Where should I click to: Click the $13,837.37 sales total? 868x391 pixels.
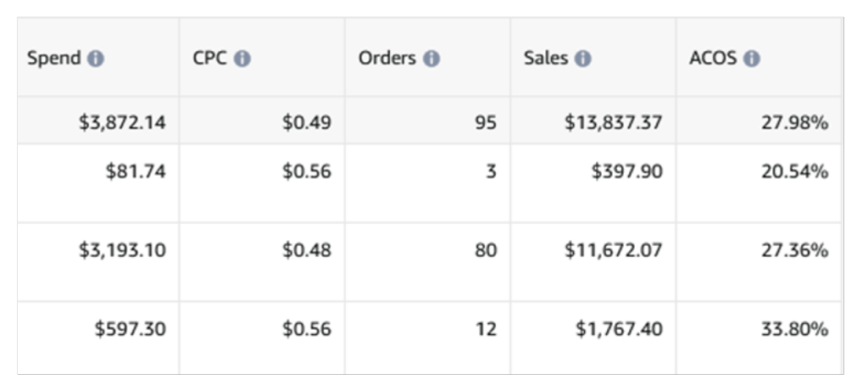[x=614, y=122]
